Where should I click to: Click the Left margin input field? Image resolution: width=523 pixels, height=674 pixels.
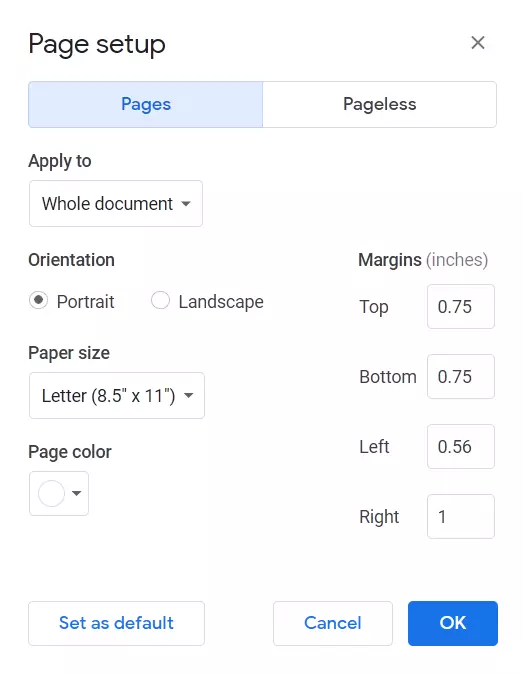(x=461, y=447)
